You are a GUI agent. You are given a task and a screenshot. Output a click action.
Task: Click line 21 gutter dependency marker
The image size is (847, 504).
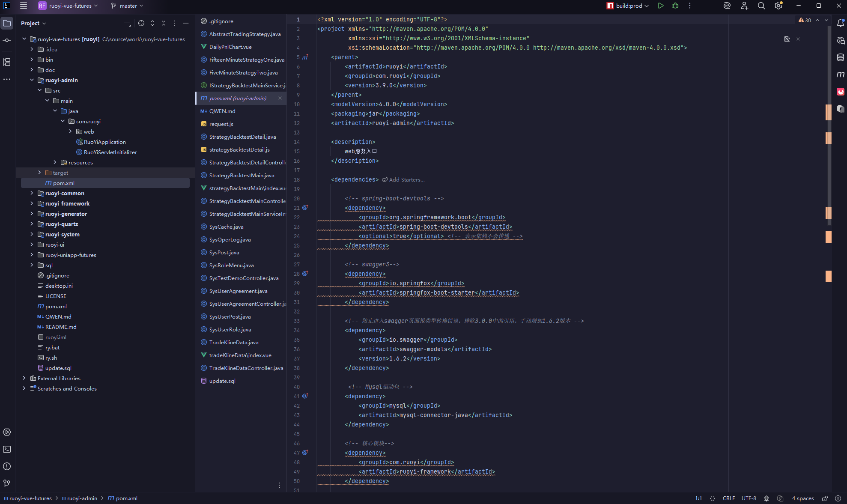(x=305, y=208)
